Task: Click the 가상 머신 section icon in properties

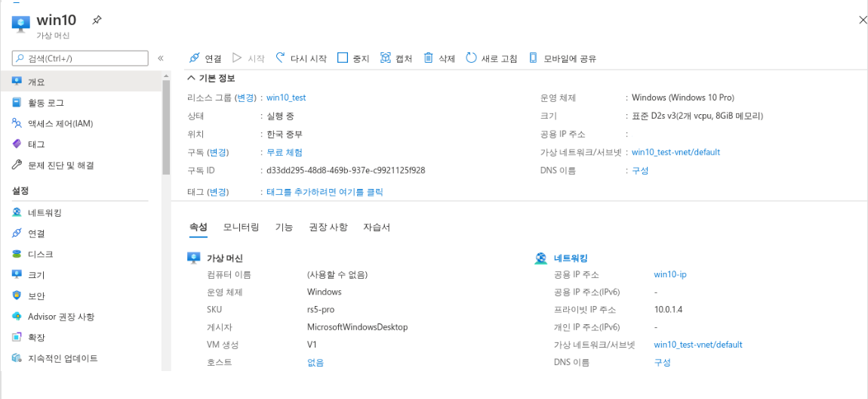Action: (193, 258)
